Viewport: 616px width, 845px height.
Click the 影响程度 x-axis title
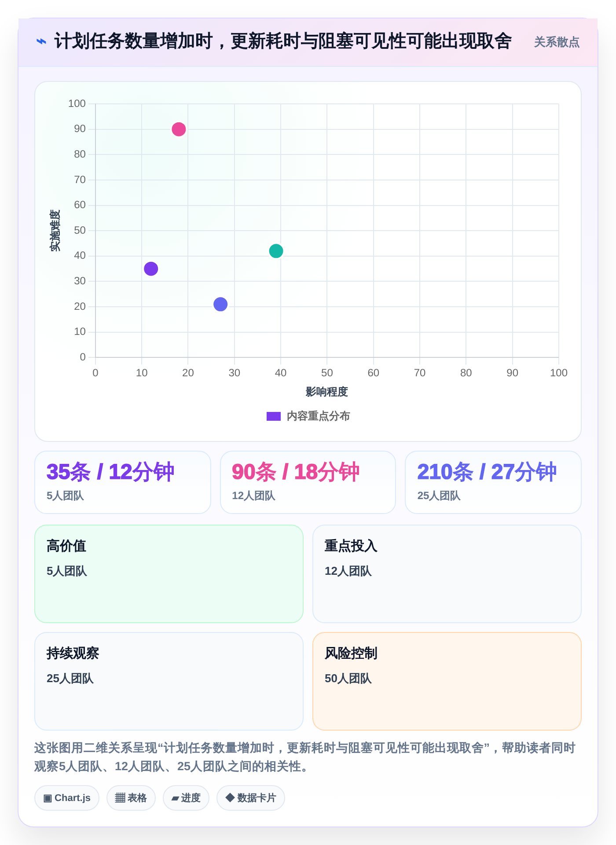[x=327, y=392]
